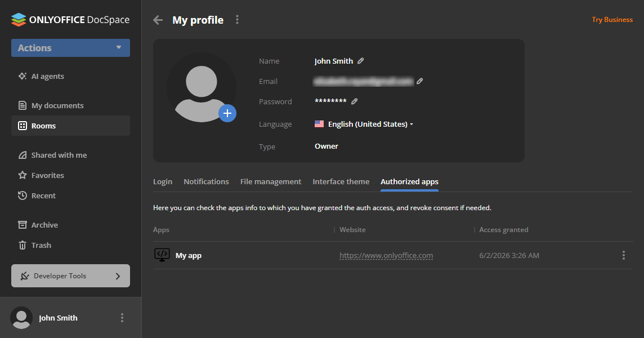The width and height of the screenshot is (644, 338).
Task: Go to My documents section
Action: 51,105
